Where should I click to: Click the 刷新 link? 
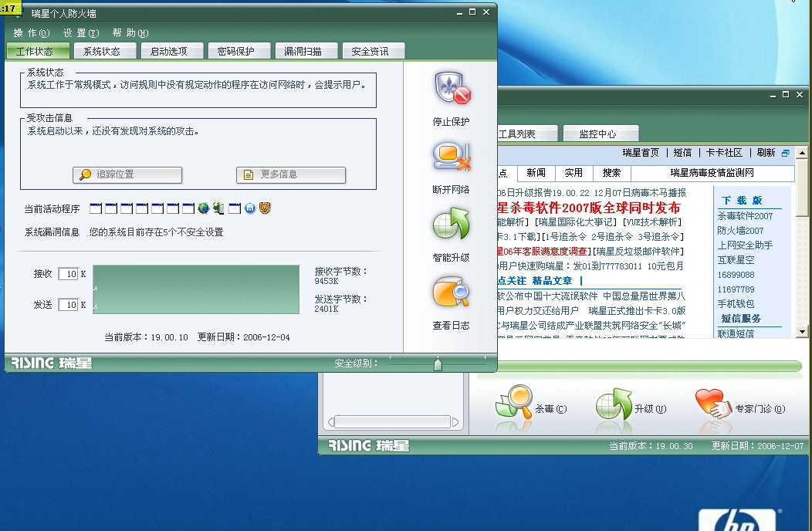click(766, 152)
